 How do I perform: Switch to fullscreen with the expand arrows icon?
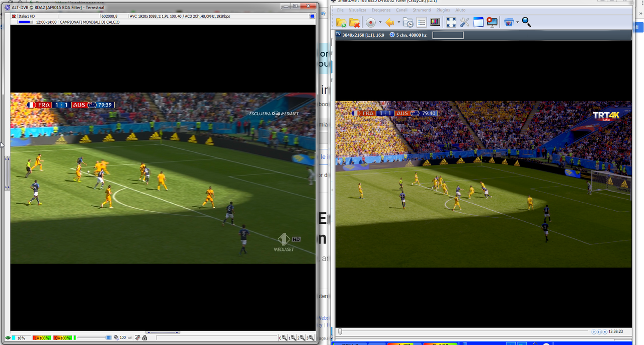tap(451, 22)
